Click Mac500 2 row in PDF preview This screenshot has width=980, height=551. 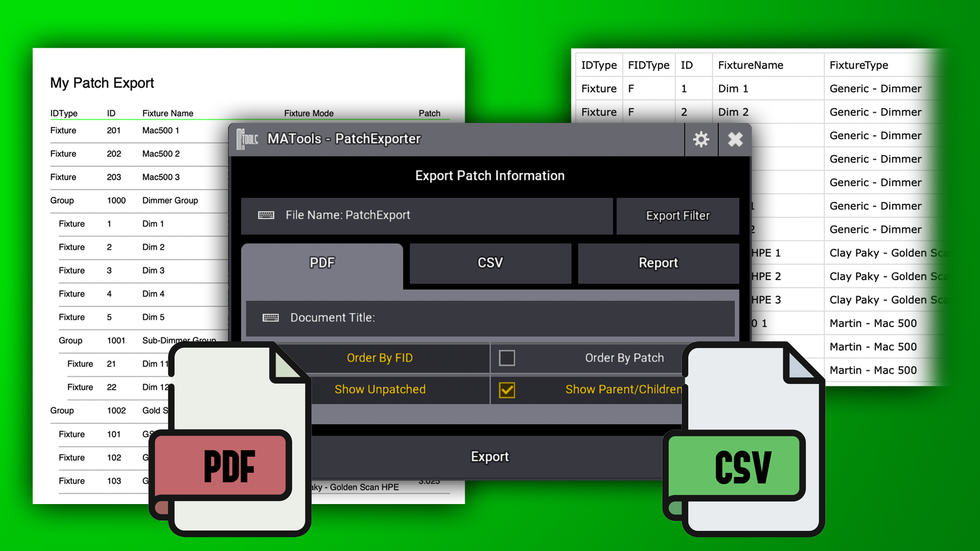[139, 154]
